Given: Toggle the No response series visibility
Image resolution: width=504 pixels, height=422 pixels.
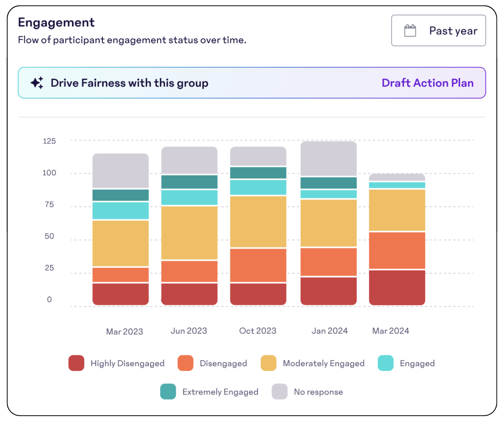Looking at the screenshot, I should point(279,392).
